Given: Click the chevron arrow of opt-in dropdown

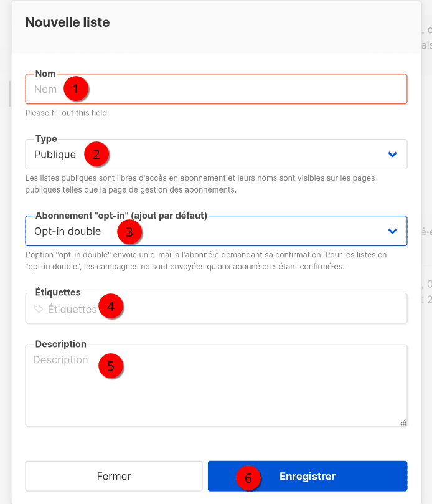Looking at the screenshot, I should [392, 231].
